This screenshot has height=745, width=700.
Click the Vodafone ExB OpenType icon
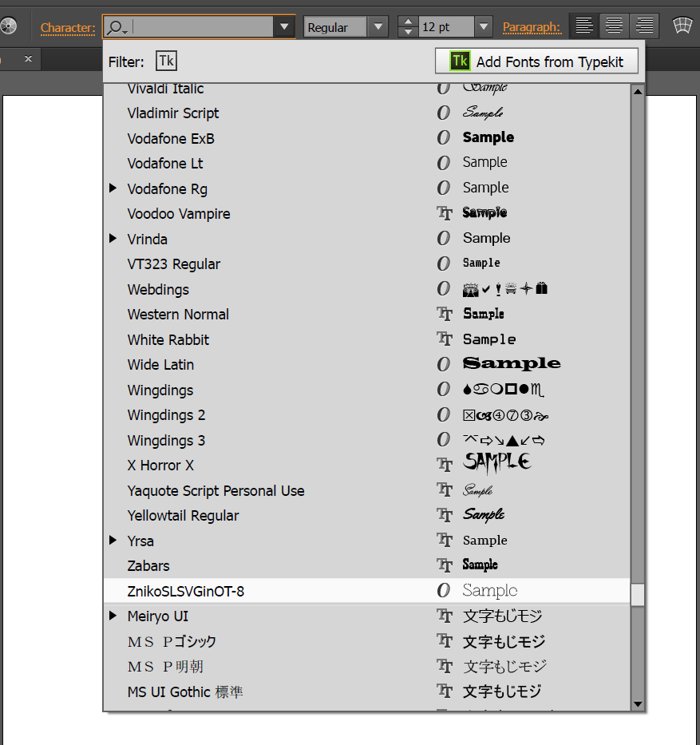[443, 138]
